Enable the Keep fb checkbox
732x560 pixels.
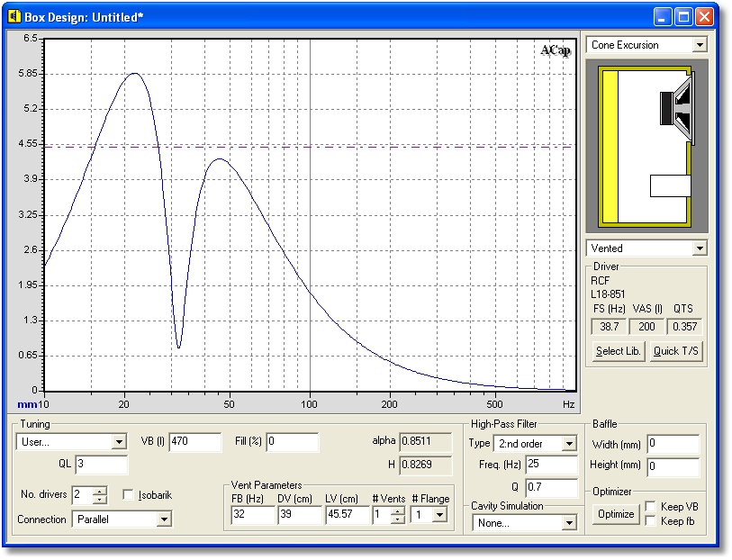(x=650, y=521)
